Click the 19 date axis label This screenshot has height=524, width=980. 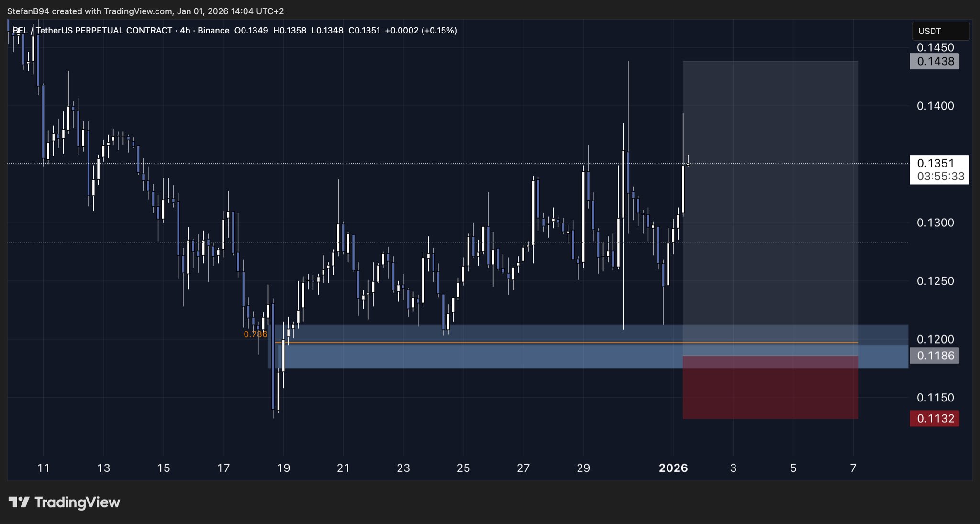point(283,468)
